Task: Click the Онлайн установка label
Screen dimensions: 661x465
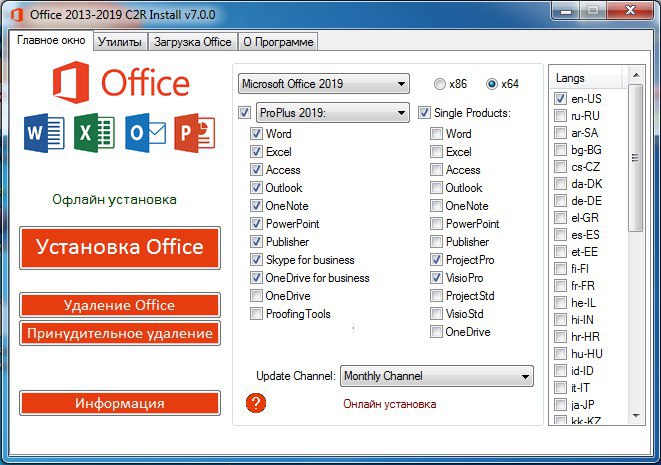Action: click(x=390, y=404)
